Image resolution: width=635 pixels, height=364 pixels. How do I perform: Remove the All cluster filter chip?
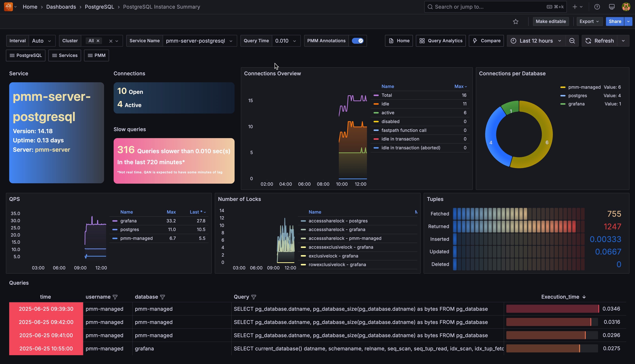pyautogui.click(x=98, y=41)
